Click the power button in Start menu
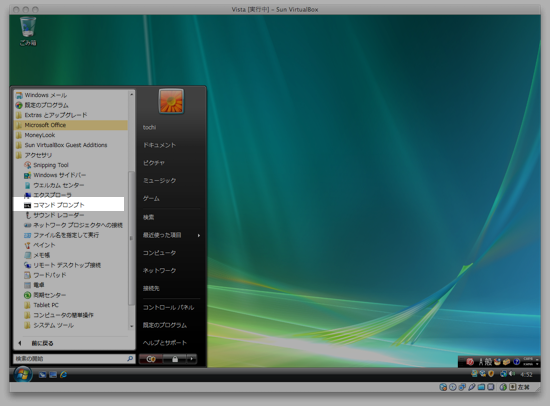Image resolution: width=550 pixels, height=406 pixels. 151,359
